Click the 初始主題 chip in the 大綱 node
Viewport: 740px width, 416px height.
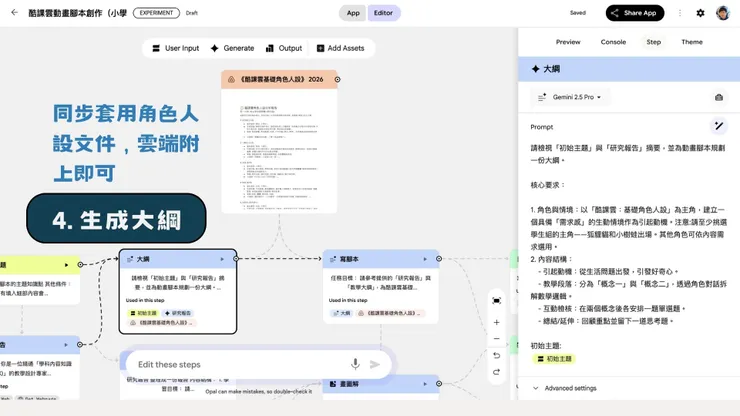pos(143,313)
